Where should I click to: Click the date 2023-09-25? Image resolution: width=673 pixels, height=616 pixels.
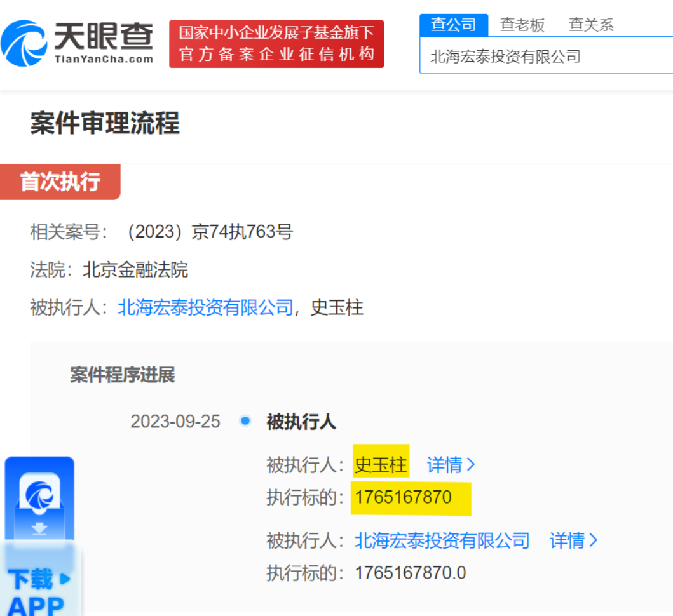point(175,421)
